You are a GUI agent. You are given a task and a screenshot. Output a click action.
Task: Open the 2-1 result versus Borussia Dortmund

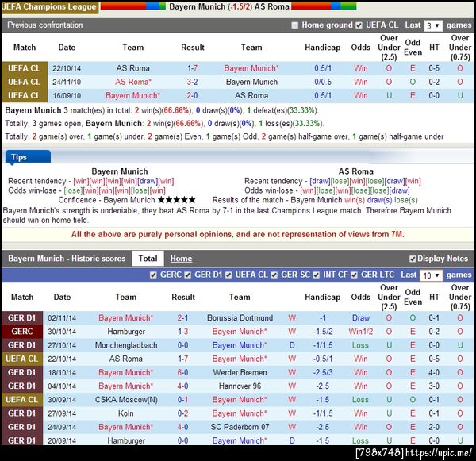coord(182,318)
